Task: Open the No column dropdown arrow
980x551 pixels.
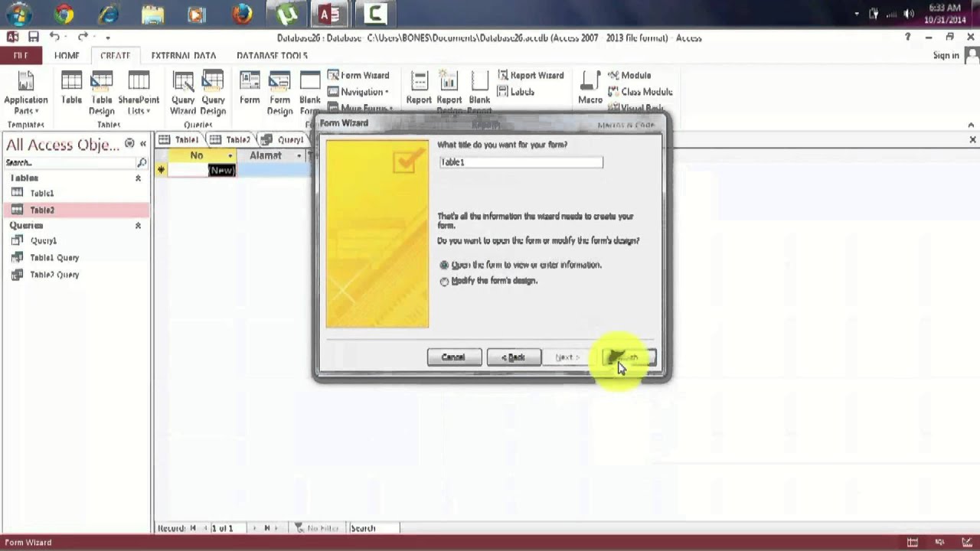Action: [x=230, y=156]
